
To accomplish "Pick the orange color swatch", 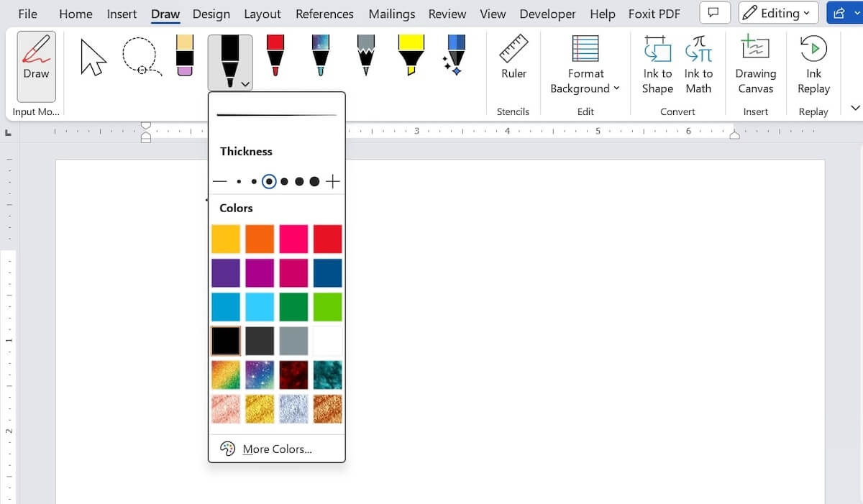I will [x=260, y=239].
